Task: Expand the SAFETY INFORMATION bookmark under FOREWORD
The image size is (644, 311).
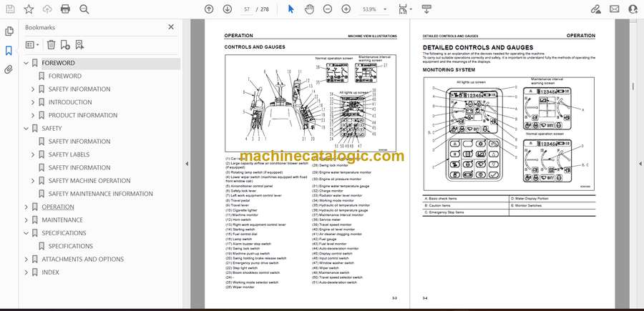Action: (x=33, y=89)
